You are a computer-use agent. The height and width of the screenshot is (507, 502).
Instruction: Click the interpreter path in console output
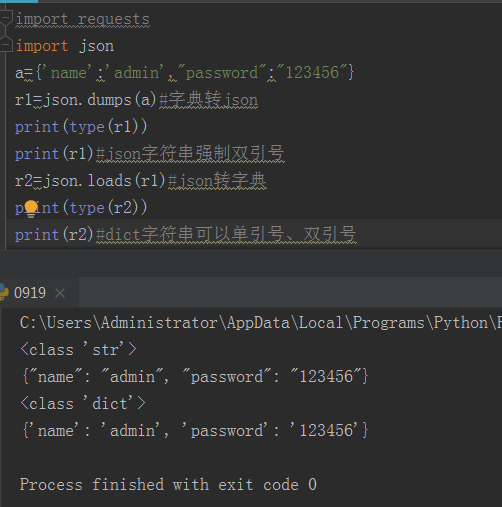(261, 323)
